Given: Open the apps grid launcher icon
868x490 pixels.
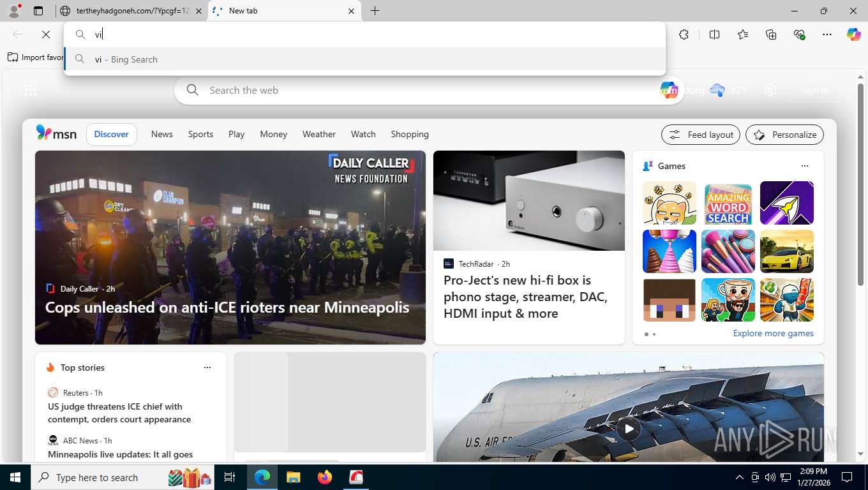Looking at the screenshot, I should tap(31, 91).
